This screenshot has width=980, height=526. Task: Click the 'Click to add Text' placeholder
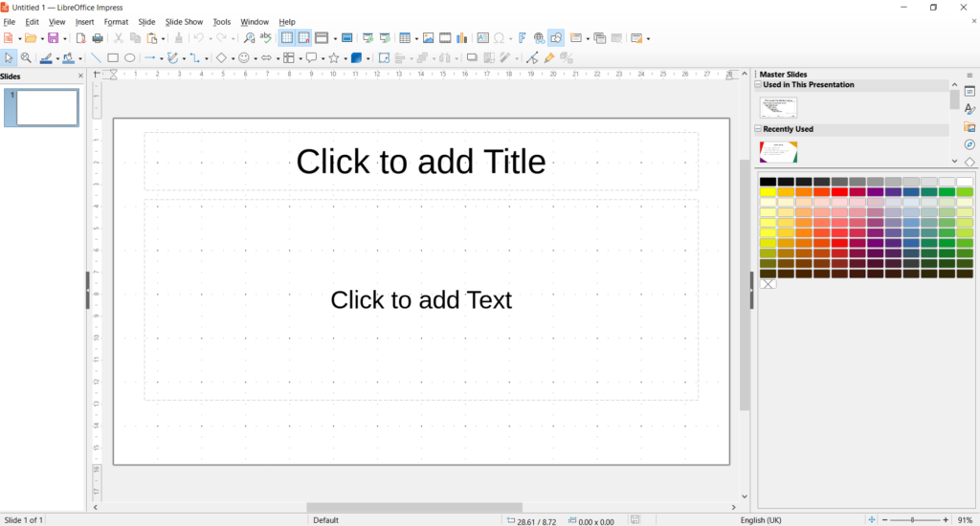420,300
